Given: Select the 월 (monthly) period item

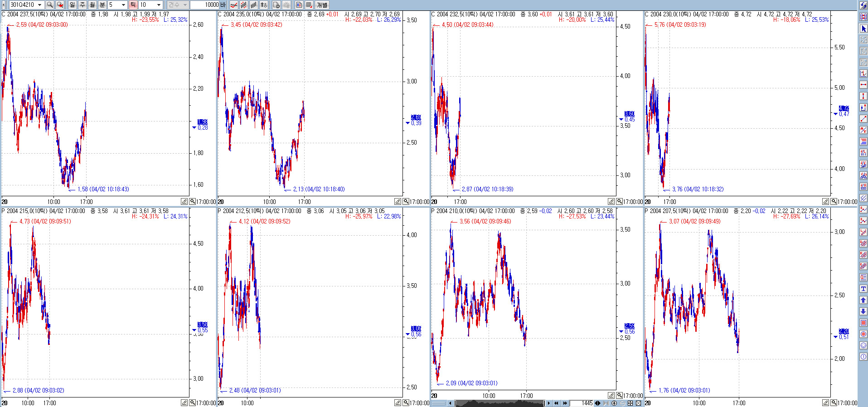Looking at the screenshot, I should 92,5.
